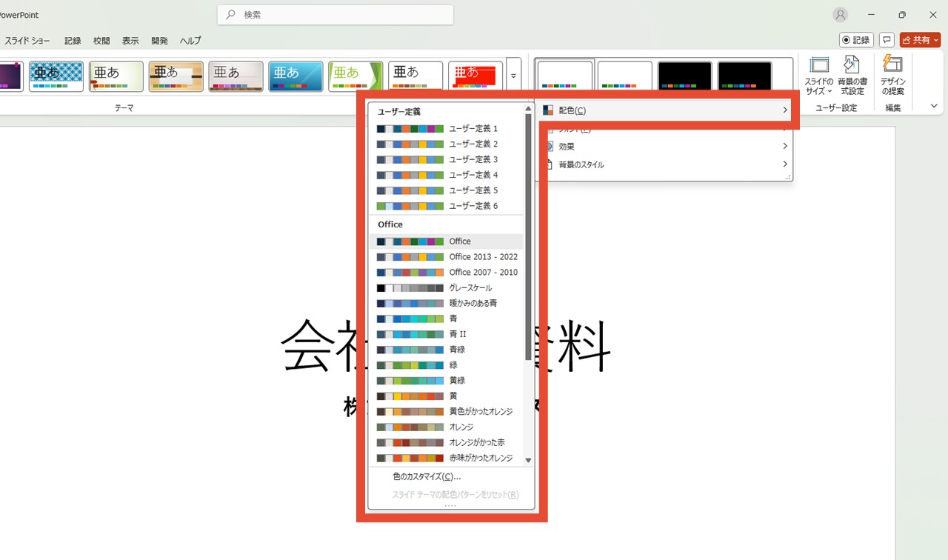Click the user account avatar icon
Viewport: 948px width, 560px height.
840,15
